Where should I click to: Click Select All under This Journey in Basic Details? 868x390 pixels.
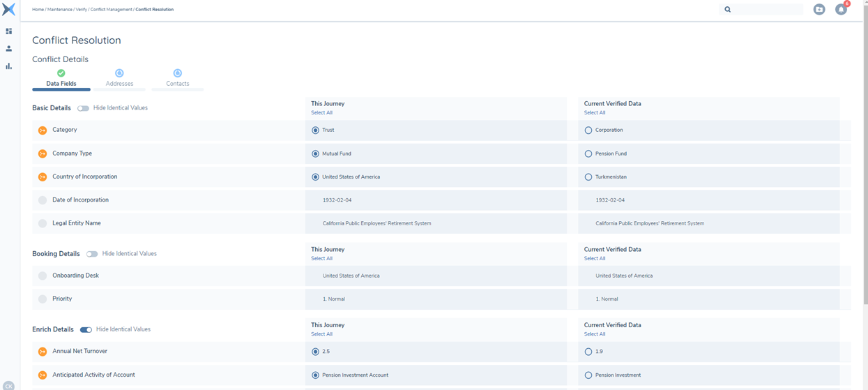321,113
